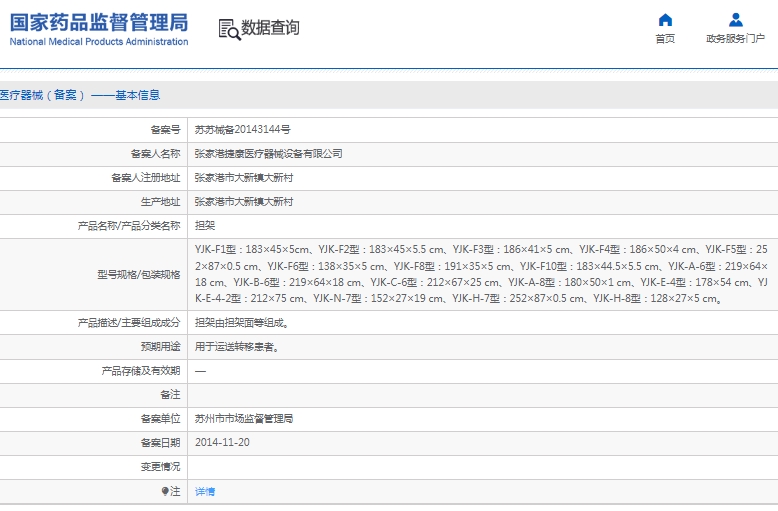Open the 政务服务门户 user portal icon
This screenshot has height=511, width=778.
coord(736,20)
